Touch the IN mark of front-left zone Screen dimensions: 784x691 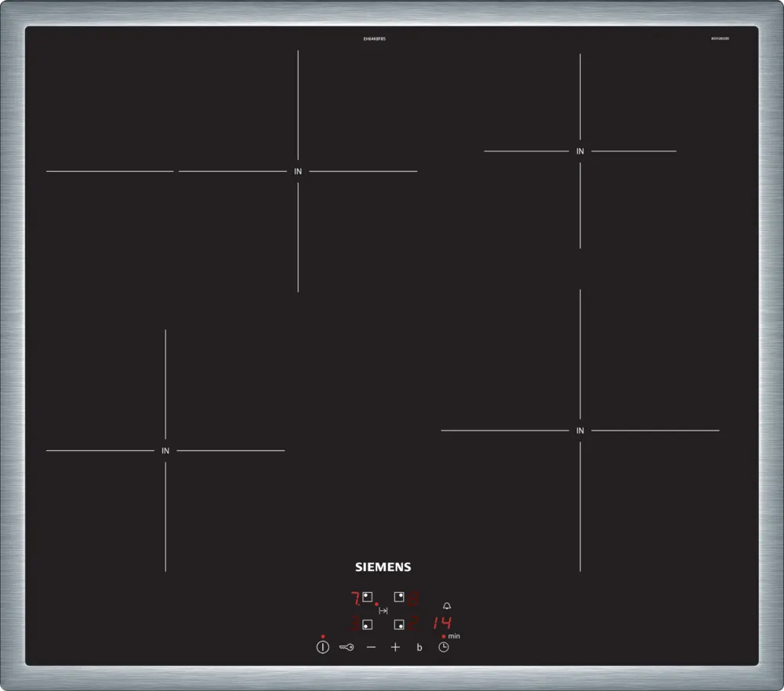click(165, 451)
